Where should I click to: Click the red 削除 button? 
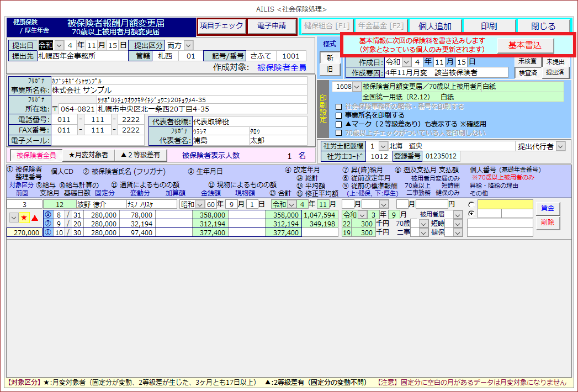pos(547,222)
